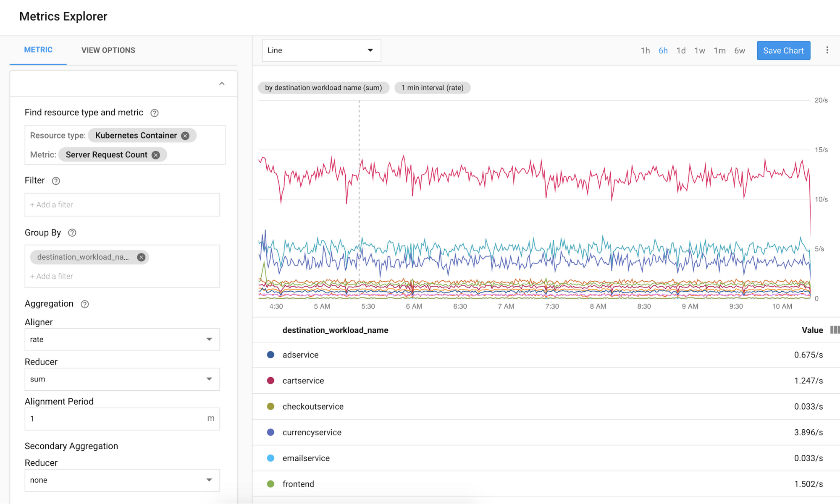Sort by destination_workload_name column header
This screenshot has height=504, width=840.
click(x=335, y=330)
